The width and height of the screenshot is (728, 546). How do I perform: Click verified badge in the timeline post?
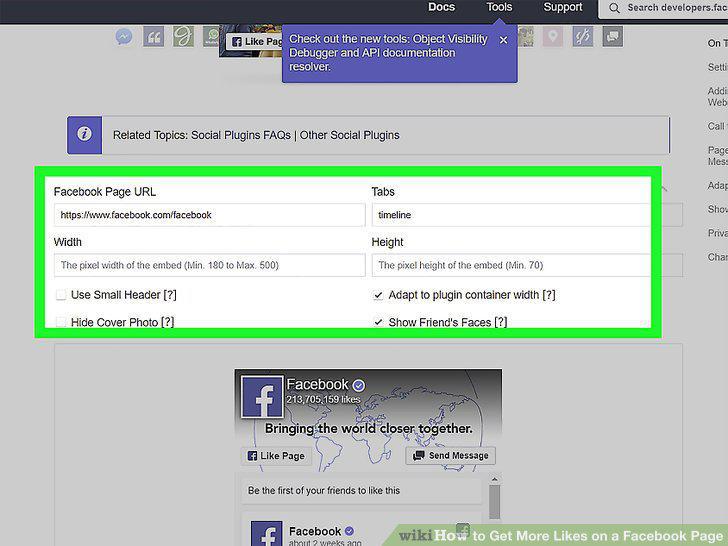click(x=349, y=531)
